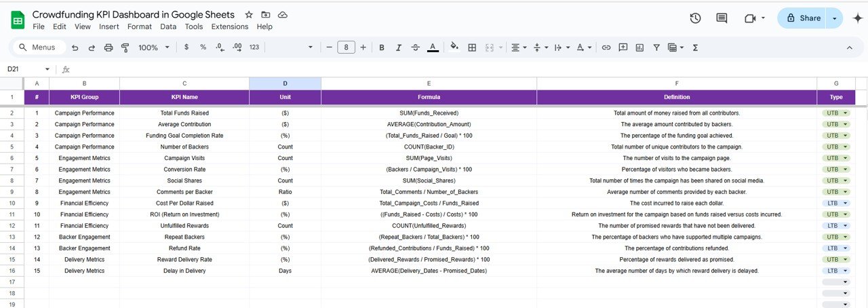Increase font size with plus button
The width and height of the screenshot is (868, 308).
363,47
